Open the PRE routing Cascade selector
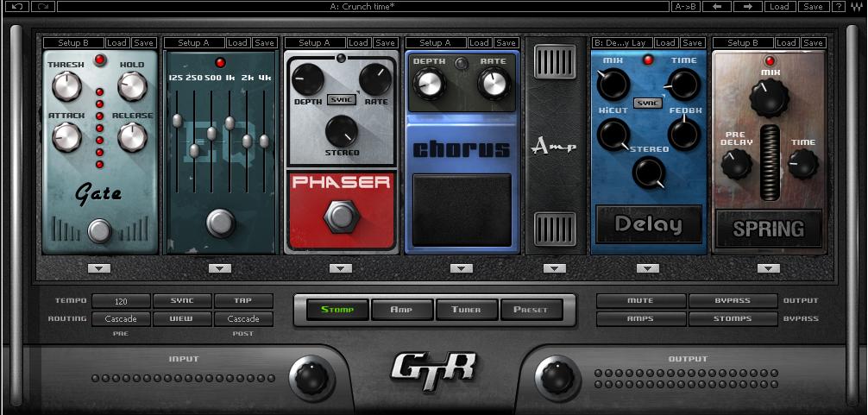The width and height of the screenshot is (868, 415). [122, 318]
